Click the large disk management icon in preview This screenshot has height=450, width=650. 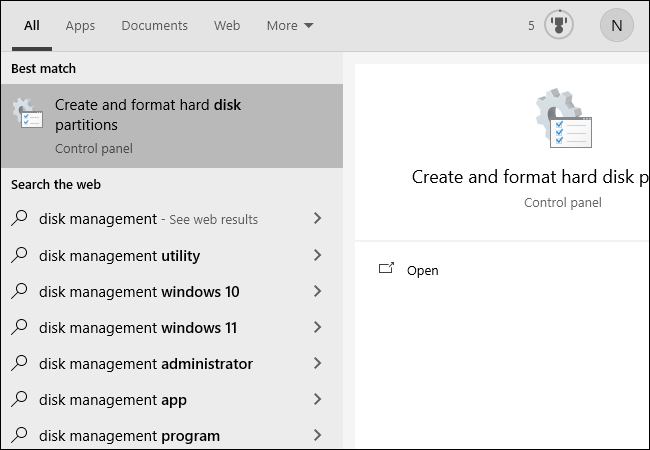[x=563, y=118]
